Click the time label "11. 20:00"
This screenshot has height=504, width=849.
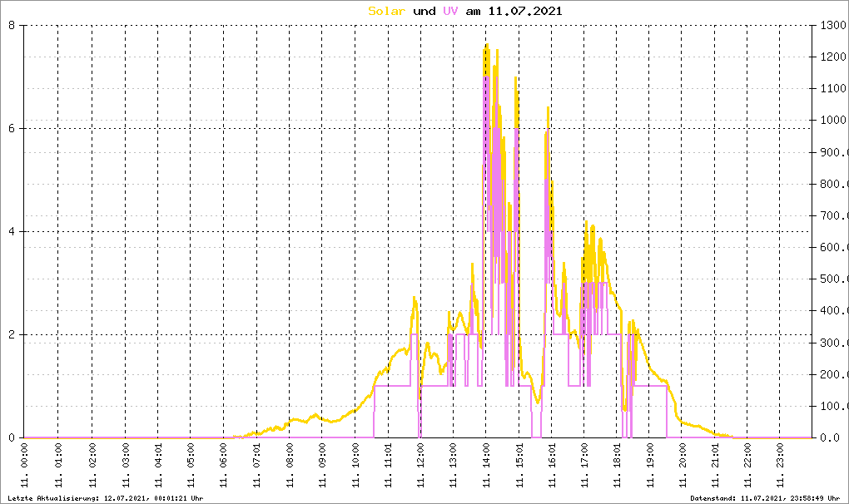[x=683, y=465]
